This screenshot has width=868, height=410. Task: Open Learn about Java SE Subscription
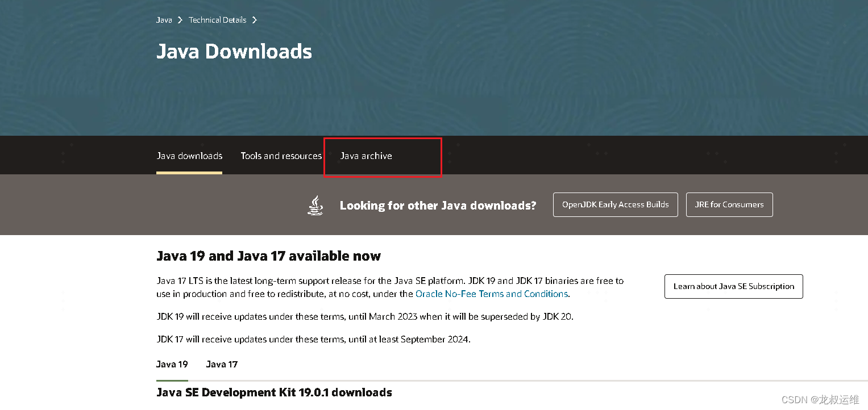(x=733, y=286)
